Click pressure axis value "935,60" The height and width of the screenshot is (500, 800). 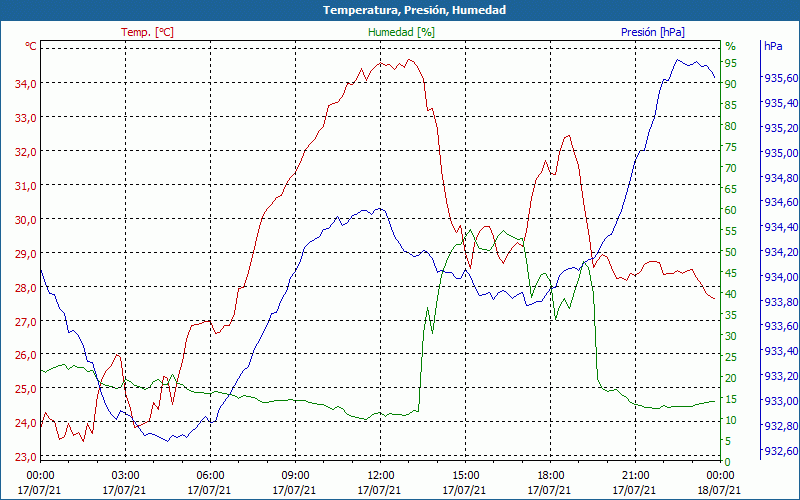[x=781, y=78]
